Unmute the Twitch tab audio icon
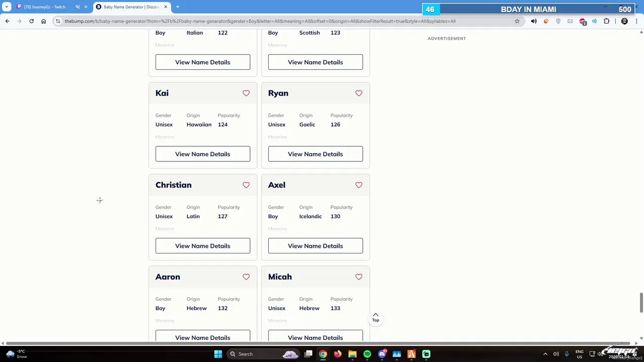644x362 pixels. tap(77, 7)
